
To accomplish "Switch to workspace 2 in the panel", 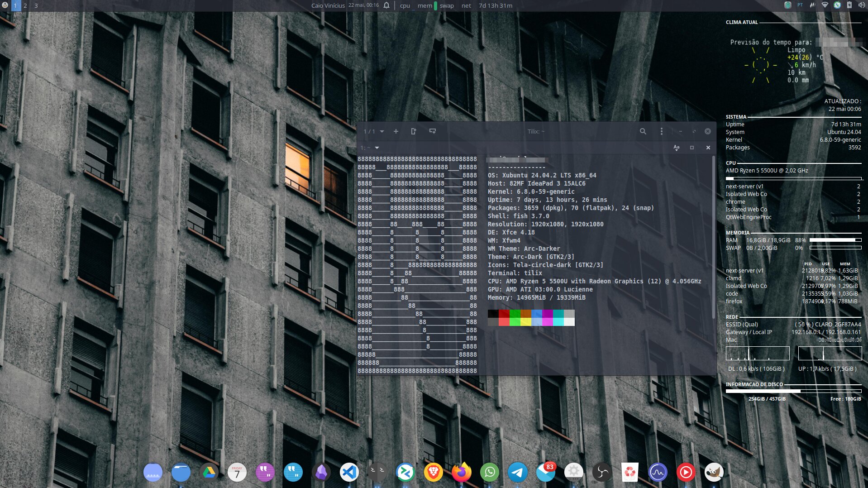I will click(25, 5).
